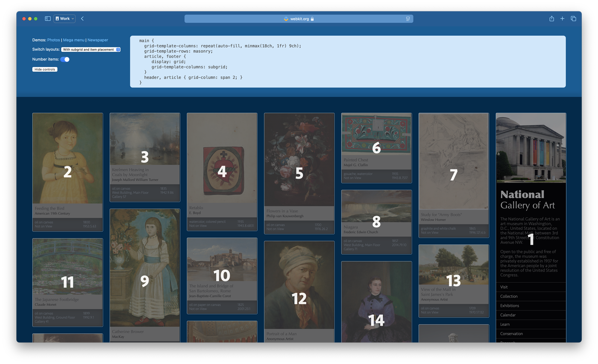Select Visit in the gallery menu
The height and width of the screenshot is (364, 598).
[x=531, y=287]
